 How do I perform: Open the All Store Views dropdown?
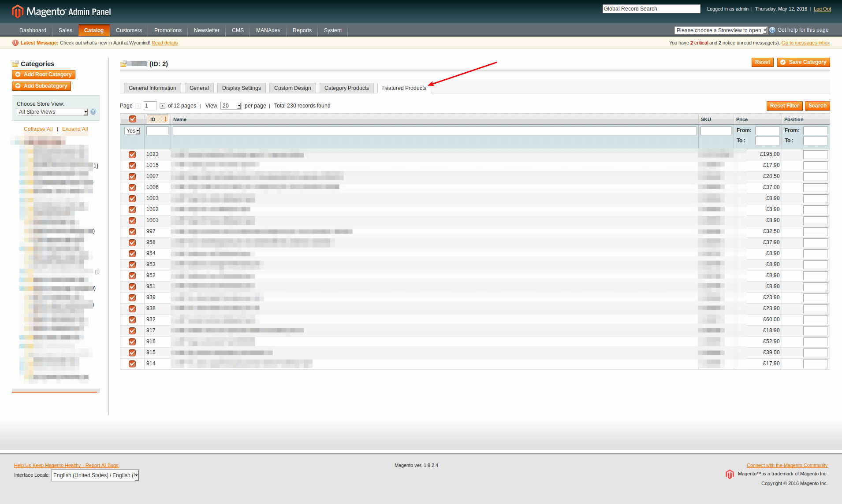click(x=52, y=112)
